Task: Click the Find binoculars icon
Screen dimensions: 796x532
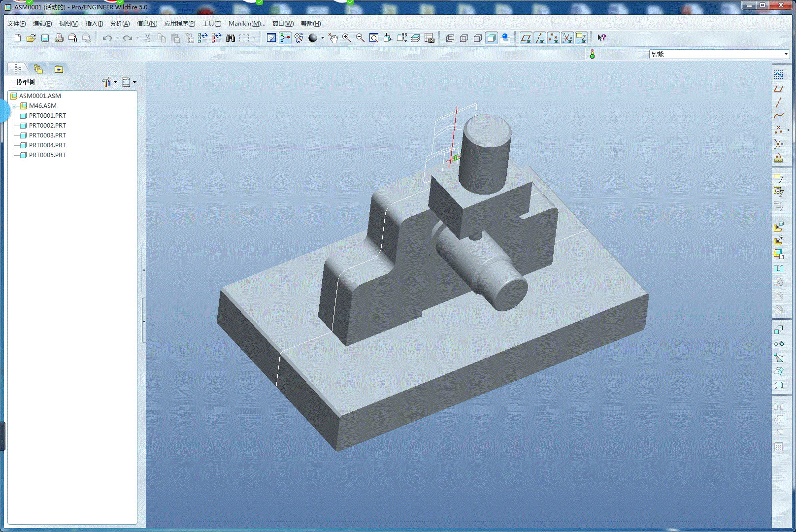Action: [x=230, y=38]
